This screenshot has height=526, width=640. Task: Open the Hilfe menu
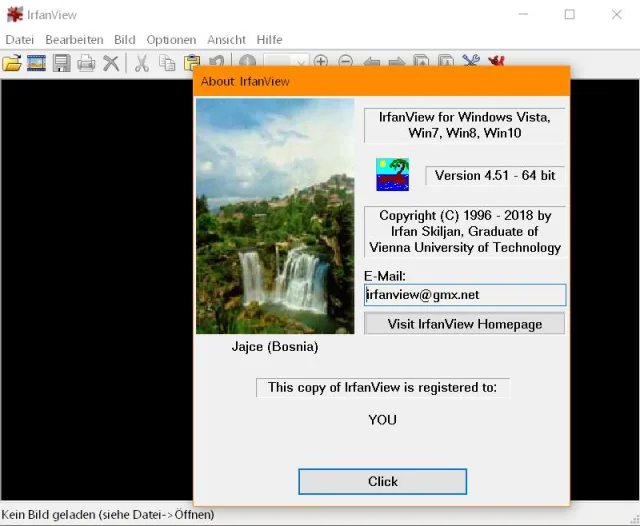click(x=269, y=40)
